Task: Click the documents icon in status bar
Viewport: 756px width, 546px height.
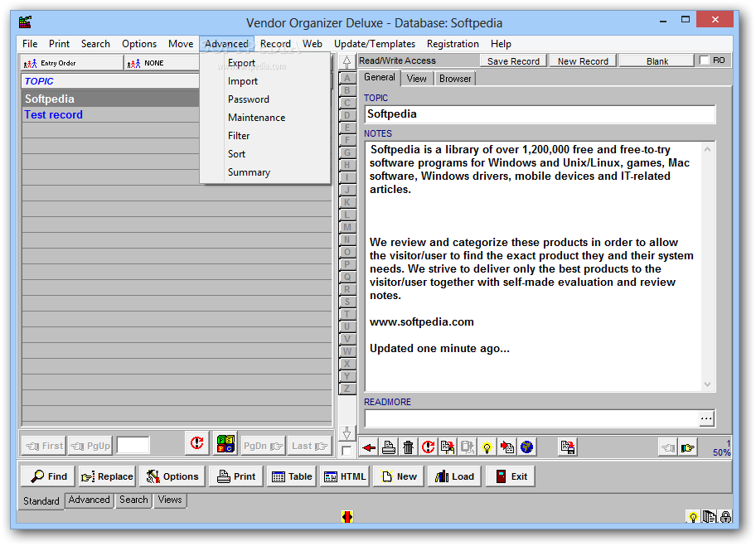Action: pos(710,517)
